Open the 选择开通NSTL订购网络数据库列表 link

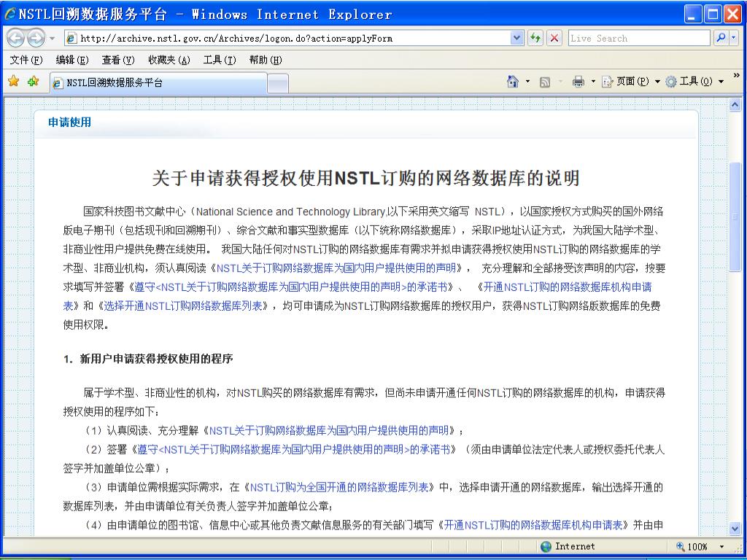click(183, 306)
